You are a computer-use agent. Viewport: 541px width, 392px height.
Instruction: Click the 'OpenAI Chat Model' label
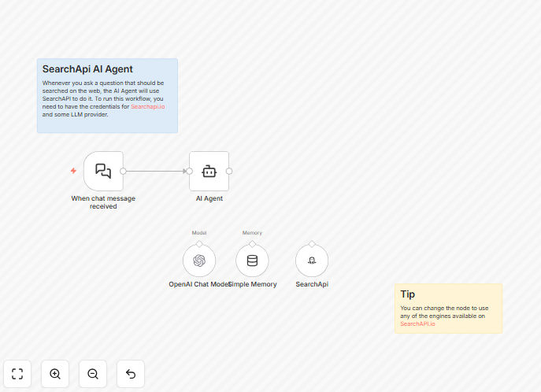point(198,284)
